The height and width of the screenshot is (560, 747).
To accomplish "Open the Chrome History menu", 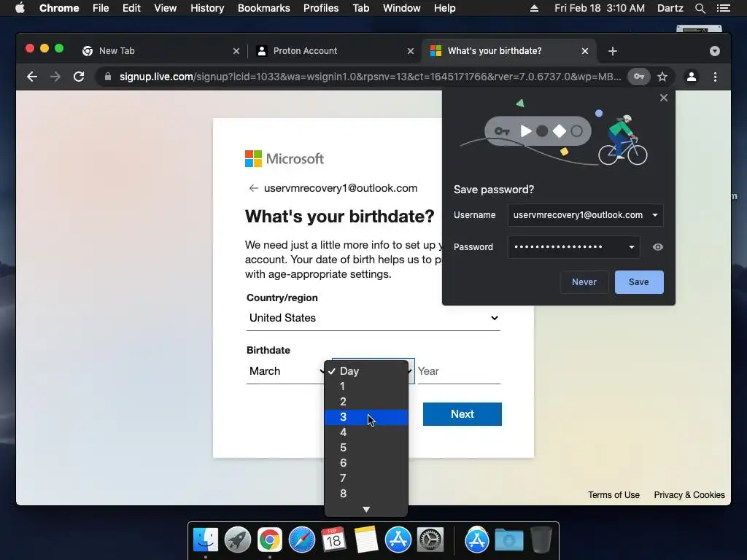I will pyautogui.click(x=207, y=8).
